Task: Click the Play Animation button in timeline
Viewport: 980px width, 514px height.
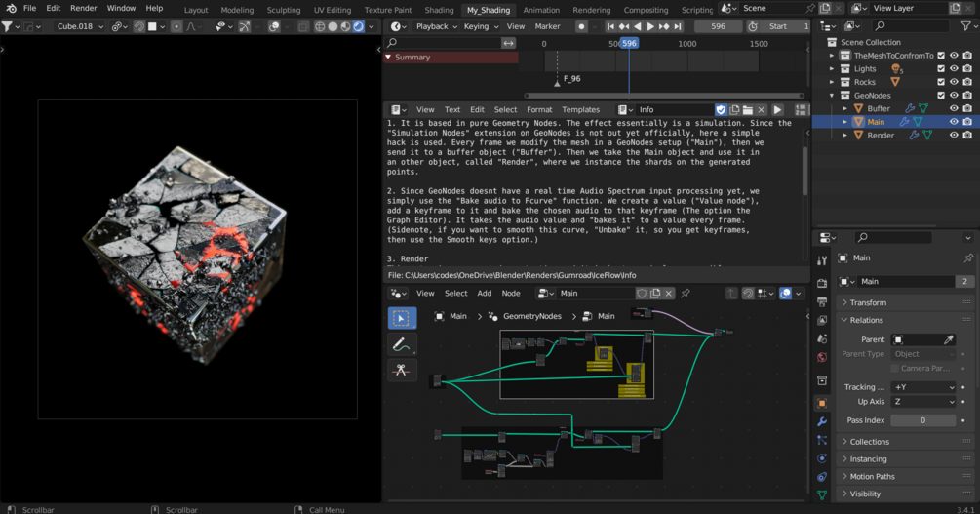Action: point(651,26)
